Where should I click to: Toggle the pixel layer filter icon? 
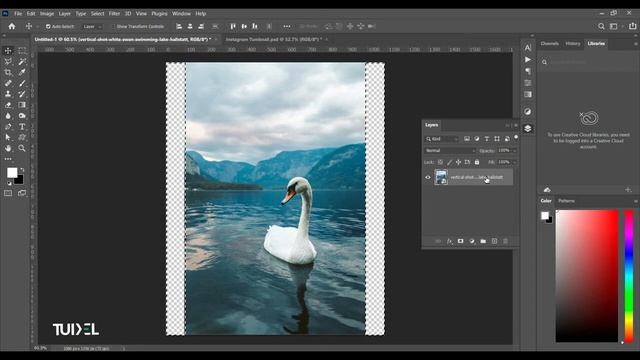[x=467, y=139]
